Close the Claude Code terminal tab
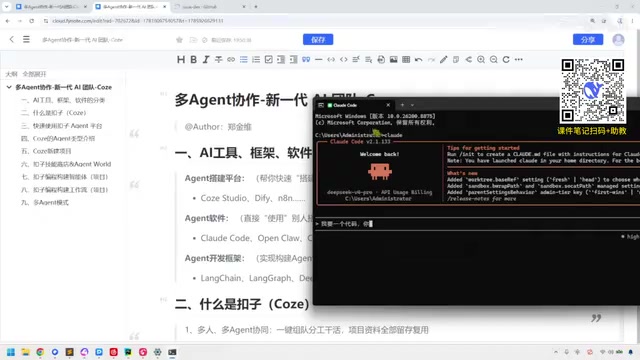This screenshot has height=360, width=640. point(388,105)
